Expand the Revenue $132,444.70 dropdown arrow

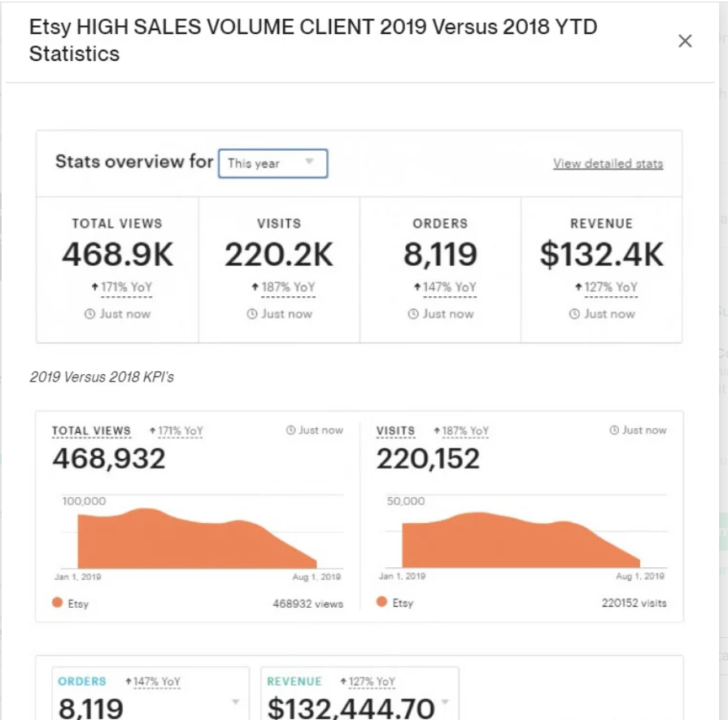point(445,701)
